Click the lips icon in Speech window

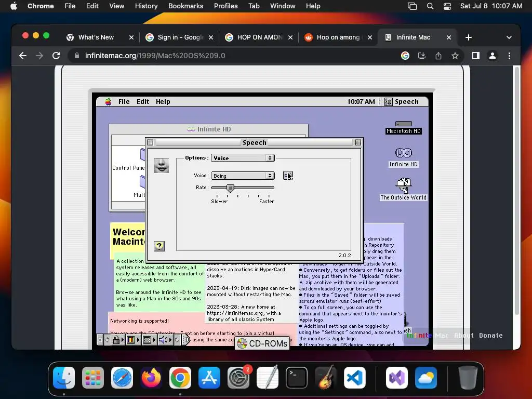pyautogui.click(x=161, y=165)
